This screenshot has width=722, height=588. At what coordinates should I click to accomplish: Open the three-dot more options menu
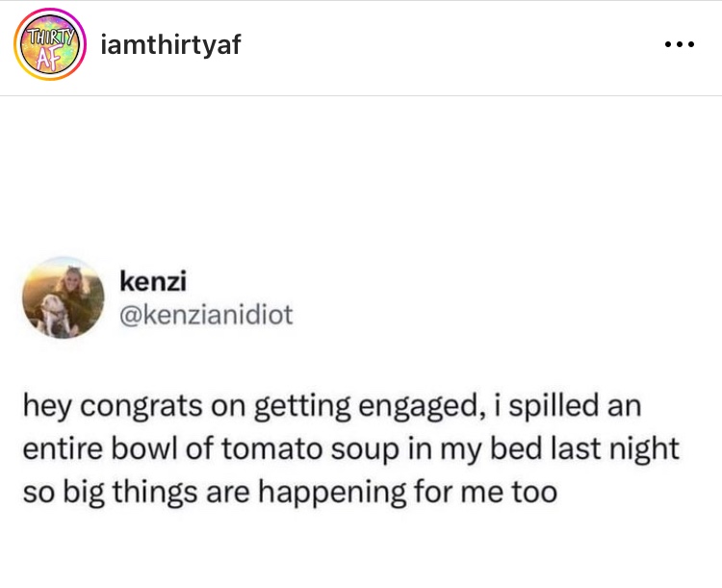678,45
